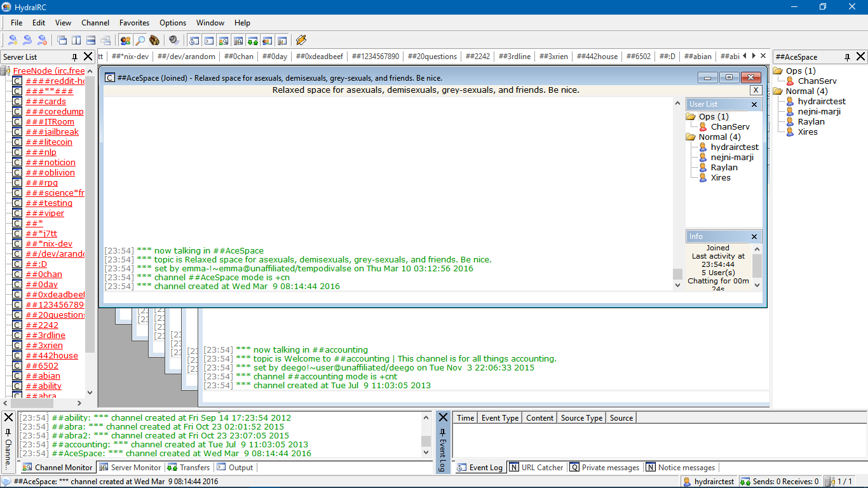Click the transfers green arrows toolbar icon
This screenshot has height=488, width=868.
coord(252,40)
